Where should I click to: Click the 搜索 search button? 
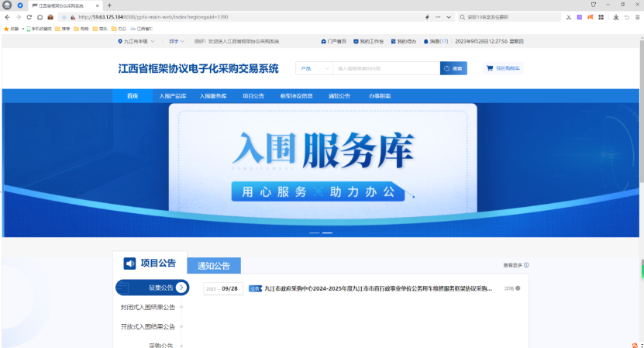coord(453,68)
